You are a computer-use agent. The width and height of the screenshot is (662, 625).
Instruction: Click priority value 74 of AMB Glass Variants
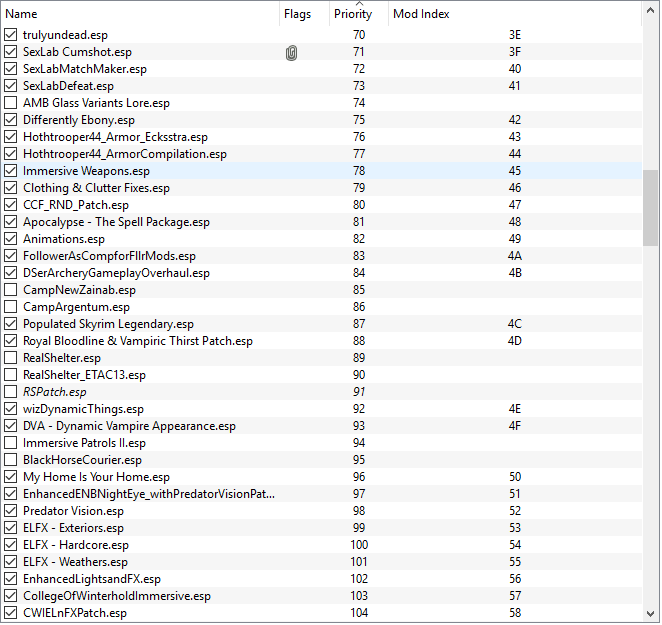pos(359,103)
